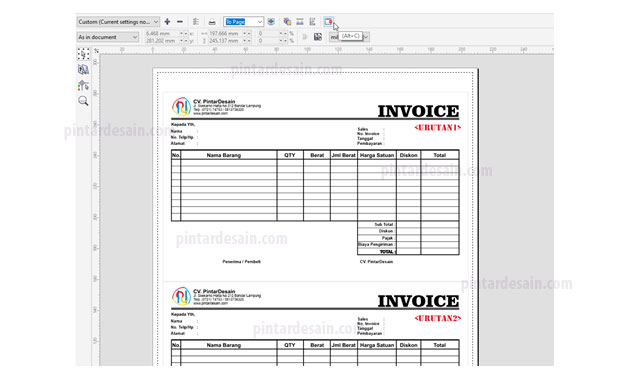Viewport: 630px width, 380px height.
Task: Click the second CV. PintarDesain logo
Action: click(x=181, y=296)
